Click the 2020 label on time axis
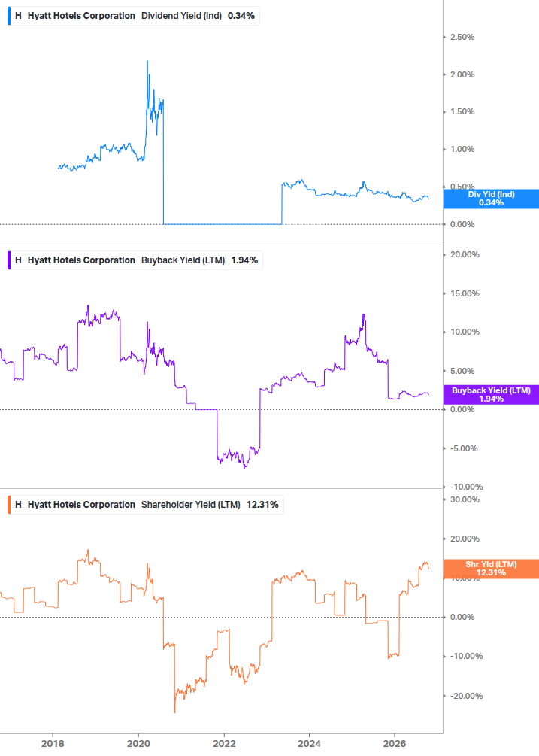 pyautogui.click(x=138, y=743)
